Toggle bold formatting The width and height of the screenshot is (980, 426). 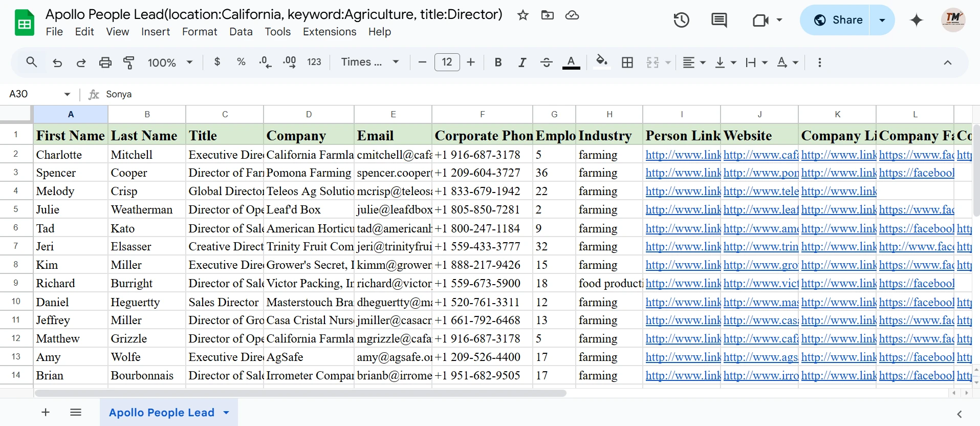coord(498,62)
